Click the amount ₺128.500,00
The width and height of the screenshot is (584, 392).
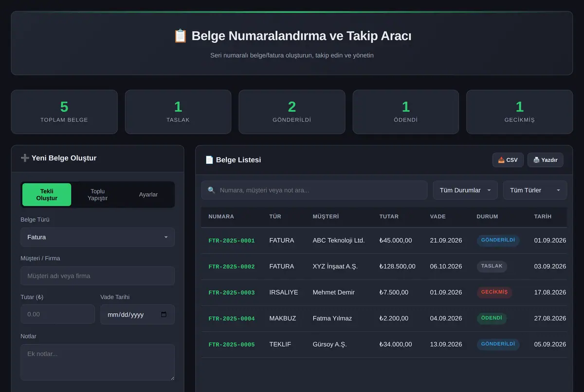(398, 267)
